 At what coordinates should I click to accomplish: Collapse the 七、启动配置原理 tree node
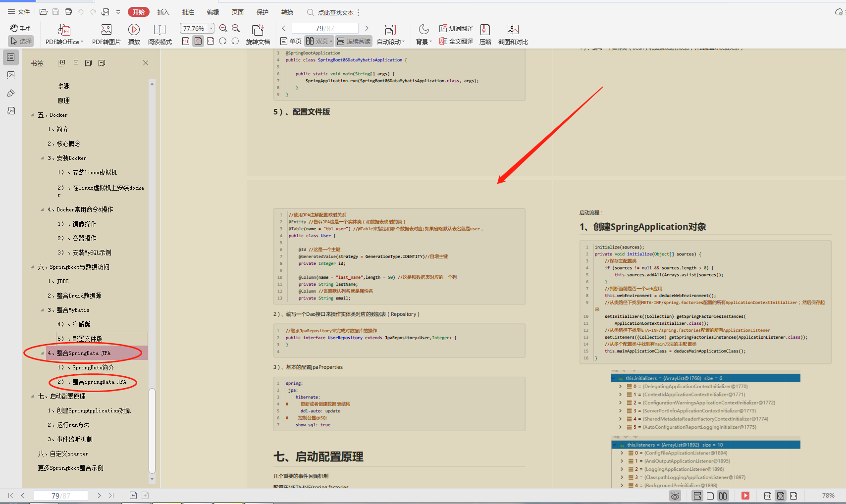coord(33,396)
